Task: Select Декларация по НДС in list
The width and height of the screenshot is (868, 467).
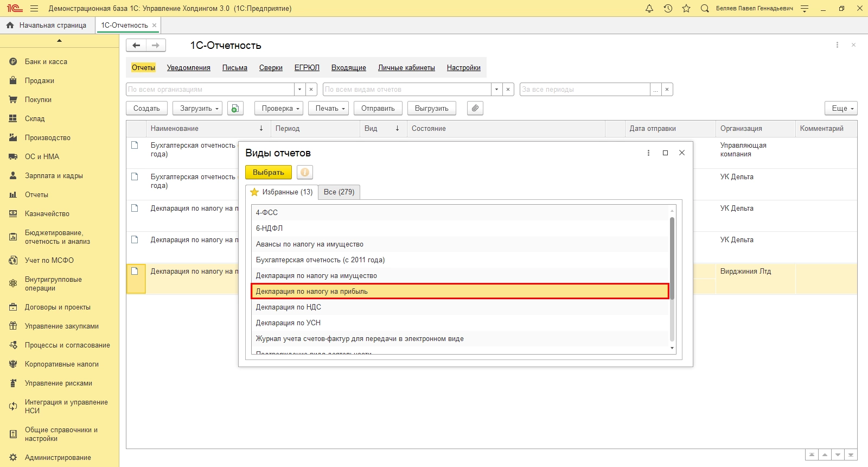Action: point(289,307)
